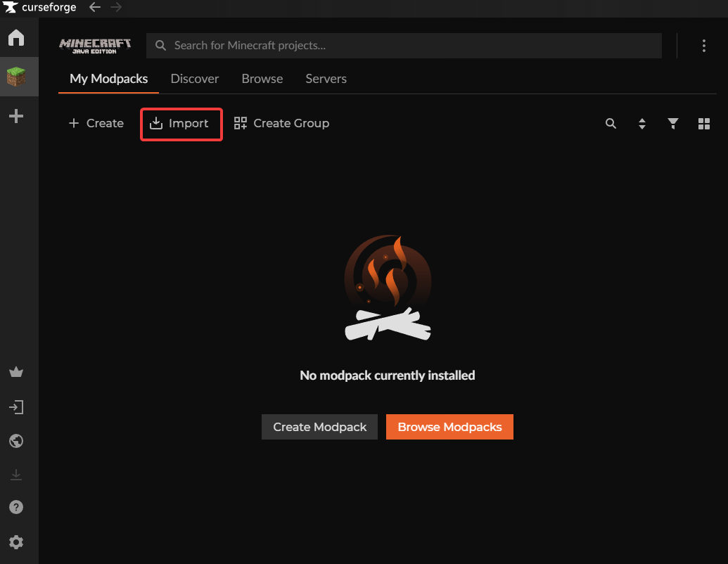Image resolution: width=728 pixels, height=564 pixels.
Task: Click the login arrow icon in sidebar
Action: 16,407
